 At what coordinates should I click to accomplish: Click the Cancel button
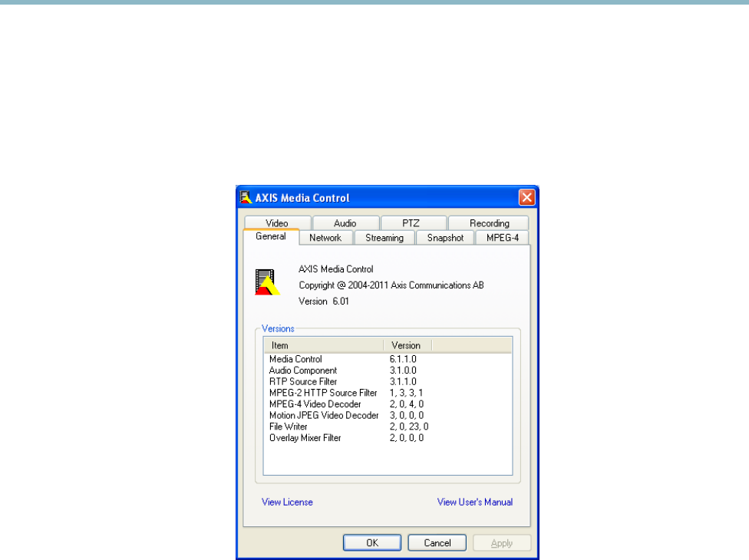click(437, 543)
